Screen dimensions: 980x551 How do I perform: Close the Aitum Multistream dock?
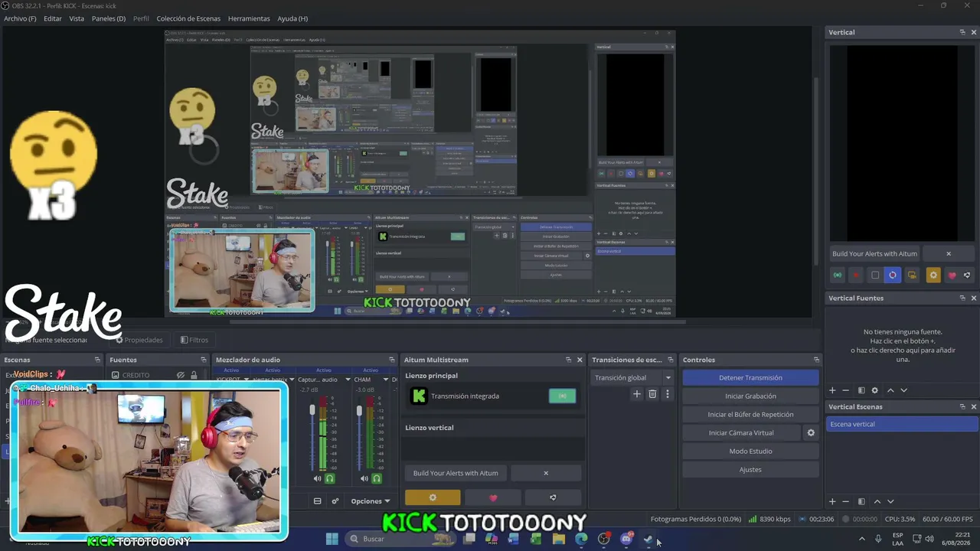580,360
